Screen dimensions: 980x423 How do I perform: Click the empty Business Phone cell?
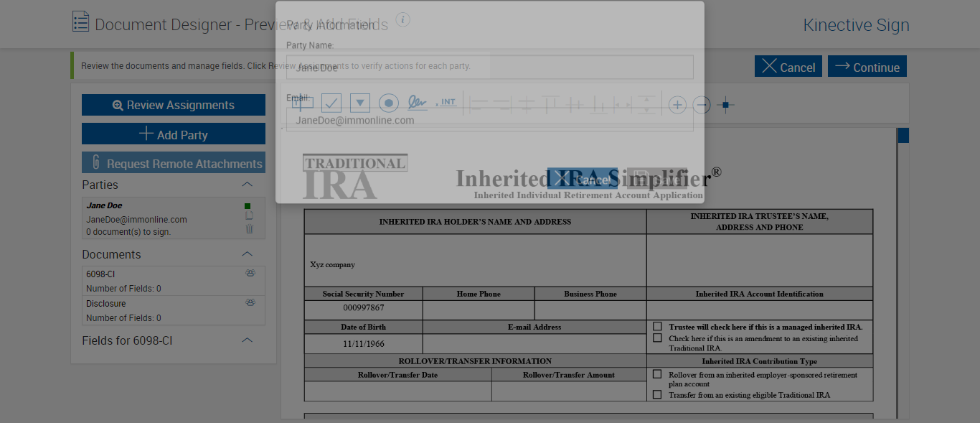pos(590,310)
